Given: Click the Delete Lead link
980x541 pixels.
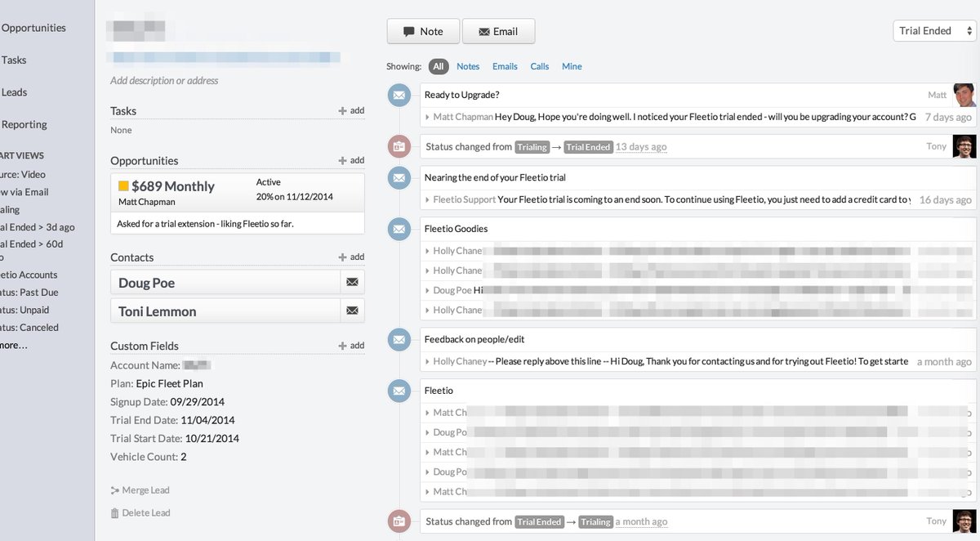Looking at the screenshot, I should click(x=140, y=513).
